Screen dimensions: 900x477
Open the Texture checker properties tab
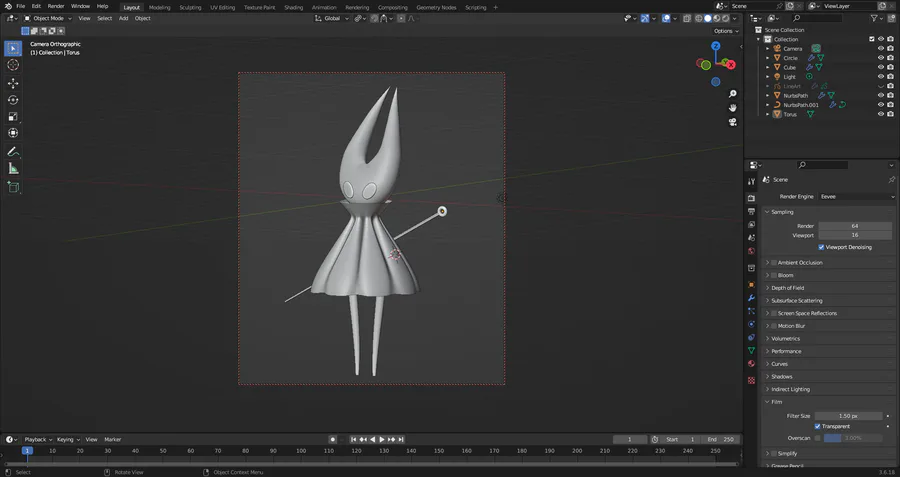click(x=751, y=380)
